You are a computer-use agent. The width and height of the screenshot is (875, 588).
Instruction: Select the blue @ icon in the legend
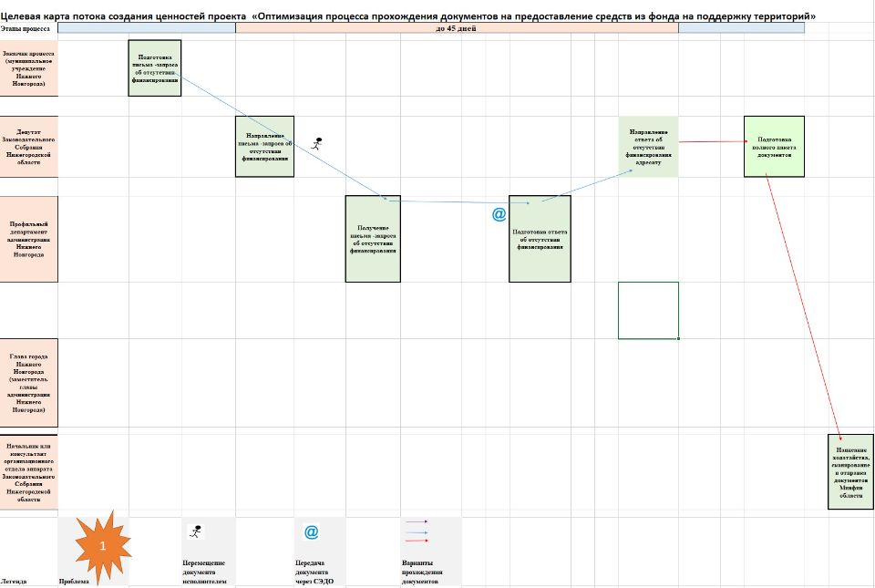tap(311, 531)
